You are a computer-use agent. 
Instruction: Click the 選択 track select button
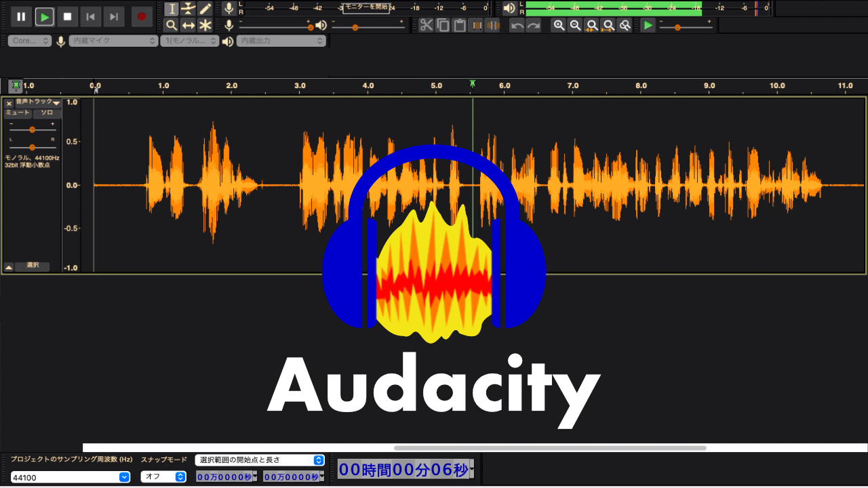click(x=33, y=266)
